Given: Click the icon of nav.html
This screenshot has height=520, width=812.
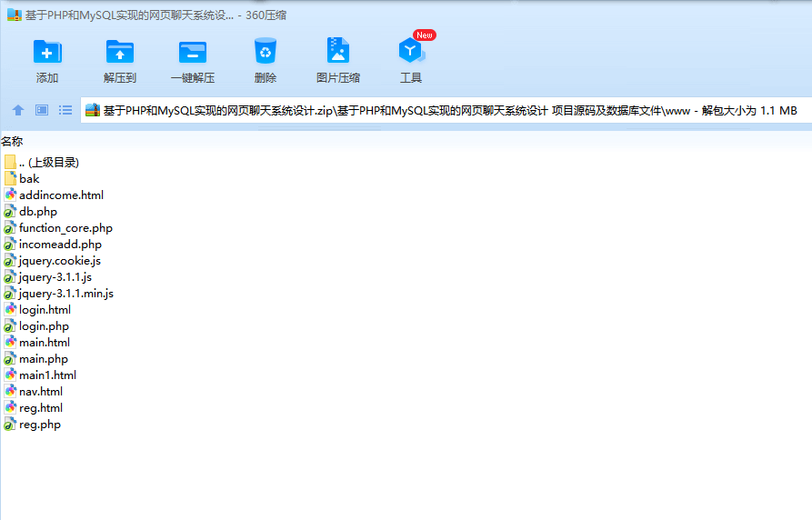Looking at the screenshot, I should 10,391.
